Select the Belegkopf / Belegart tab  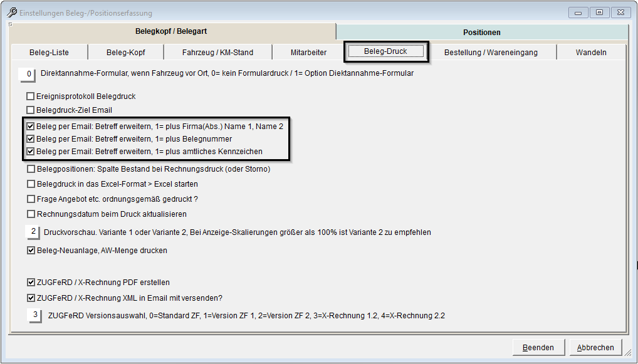pyautogui.click(x=171, y=31)
